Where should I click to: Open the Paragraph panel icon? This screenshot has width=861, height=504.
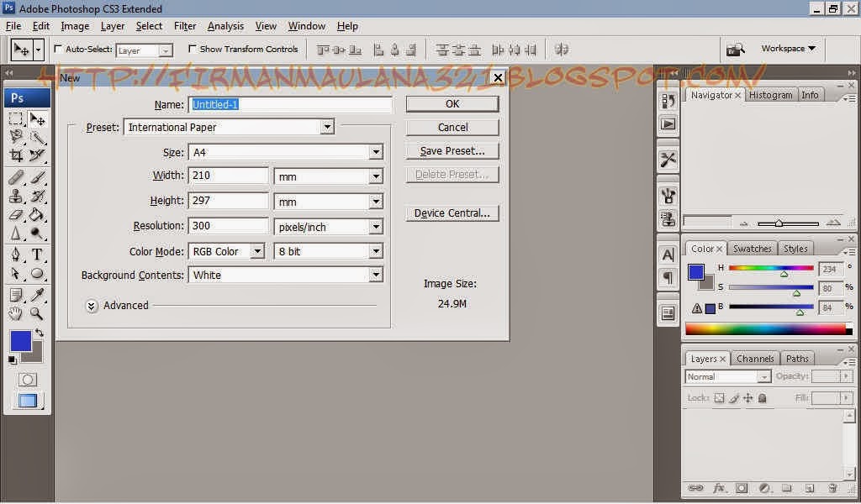coord(668,277)
